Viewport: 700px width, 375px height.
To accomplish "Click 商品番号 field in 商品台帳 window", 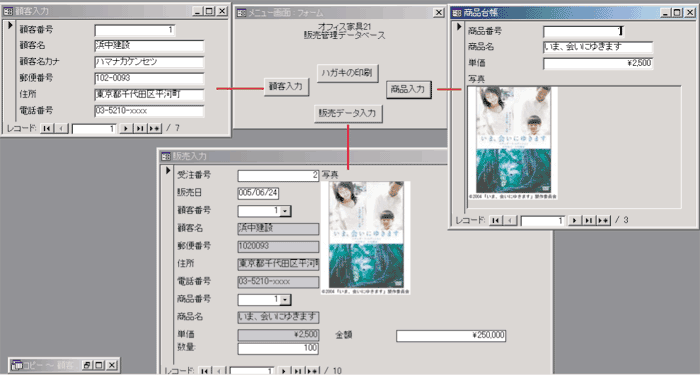I will click(x=583, y=31).
